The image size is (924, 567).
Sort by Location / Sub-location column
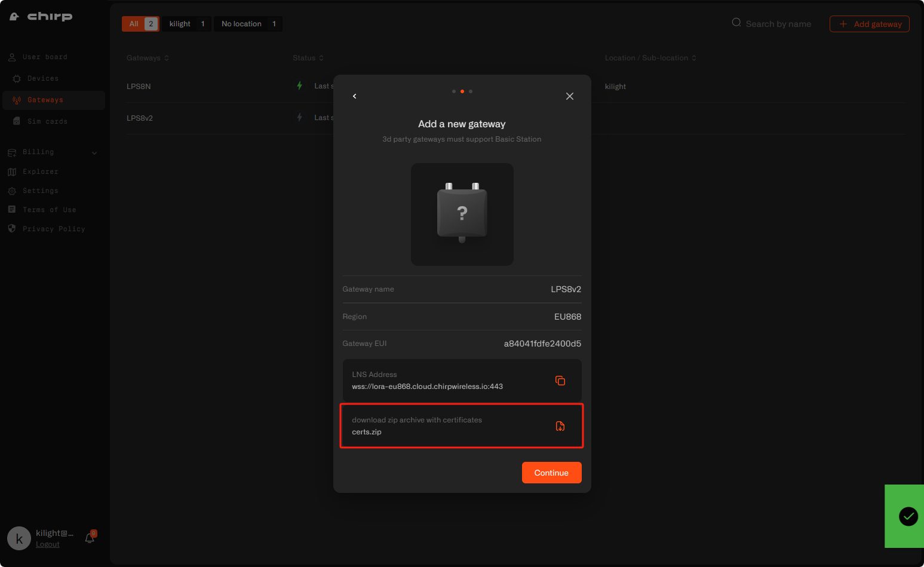[x=650, y=58]
